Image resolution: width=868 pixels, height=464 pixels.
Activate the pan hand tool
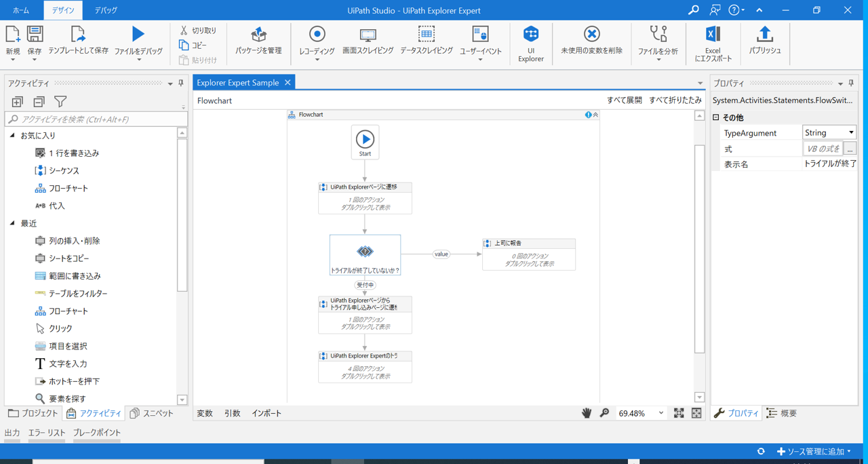tap(587, 413)
